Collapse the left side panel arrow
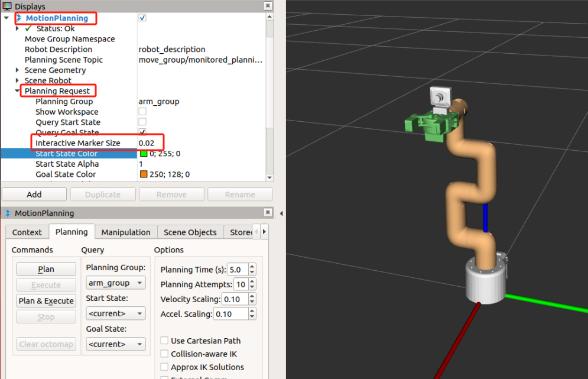 tap(281, 213)
